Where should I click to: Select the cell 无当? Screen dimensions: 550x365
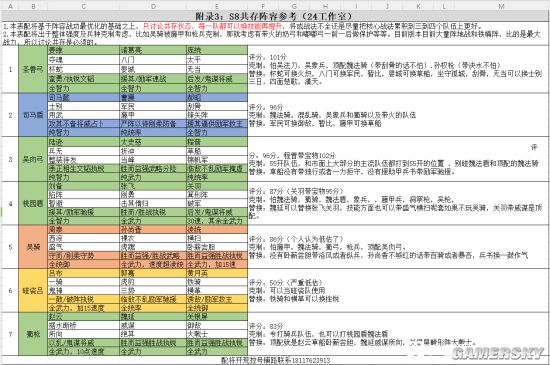click(x=217, y=69)
